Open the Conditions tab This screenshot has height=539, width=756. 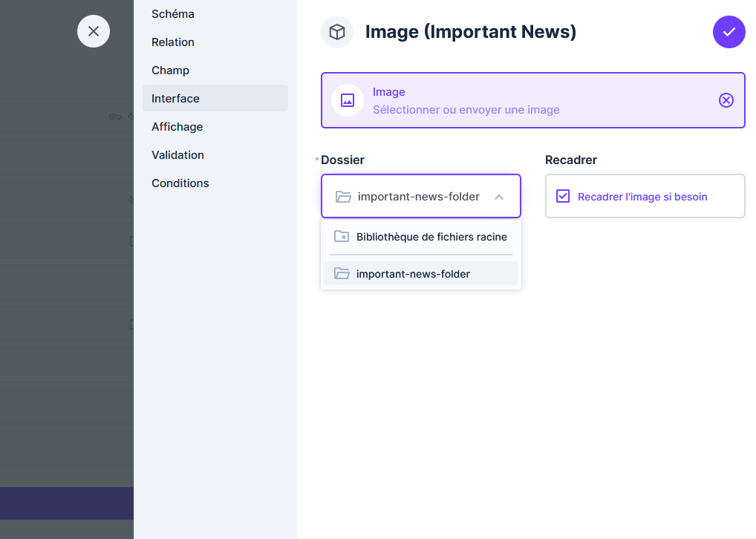(180, 183)
